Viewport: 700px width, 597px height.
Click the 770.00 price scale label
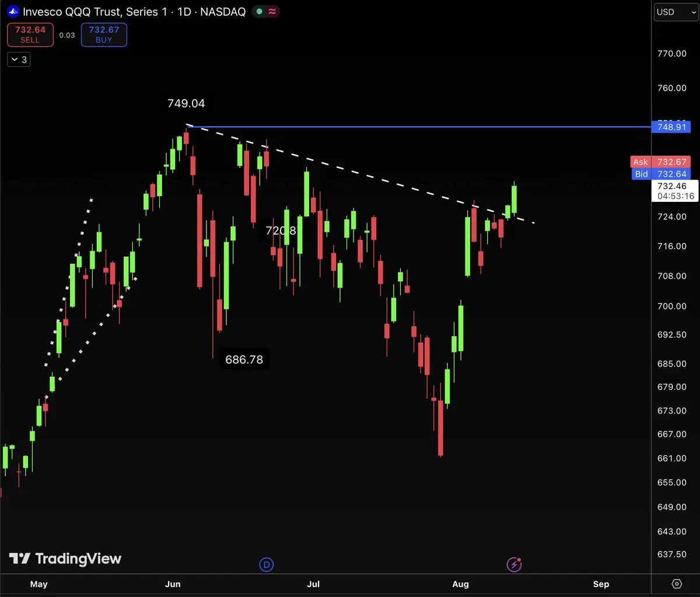[x=671, y=53]
